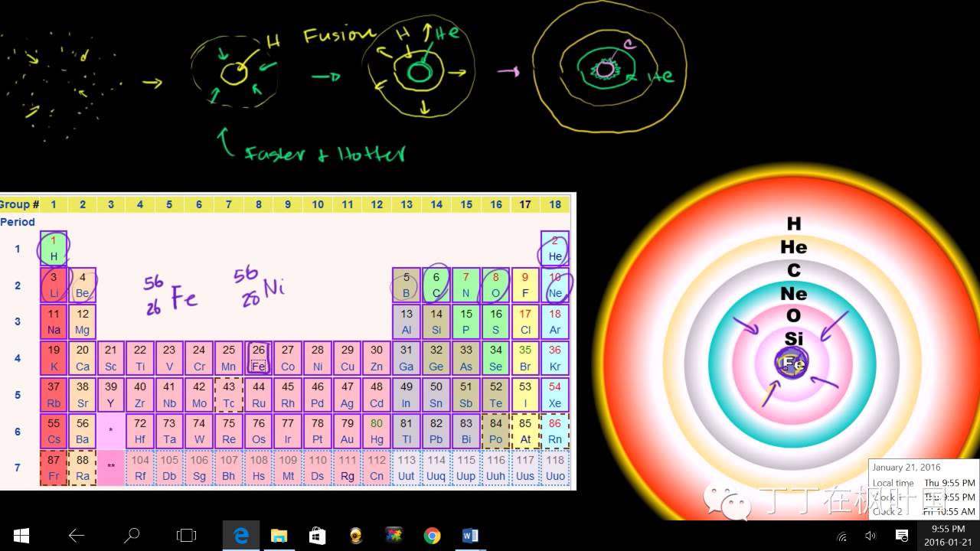This screenshot has height=551, width=980.
Task: Select silver cell "47 Ag"
Action: point(348,396)
